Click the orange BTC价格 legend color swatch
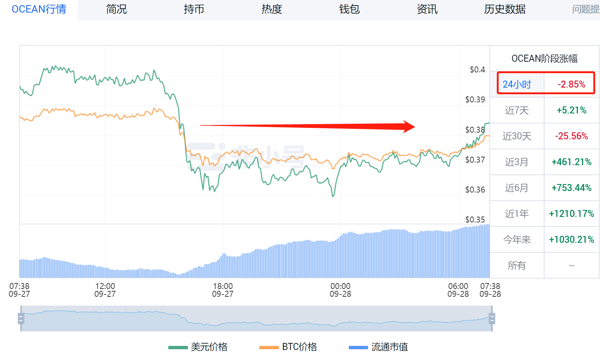 [x=269, y=347]
